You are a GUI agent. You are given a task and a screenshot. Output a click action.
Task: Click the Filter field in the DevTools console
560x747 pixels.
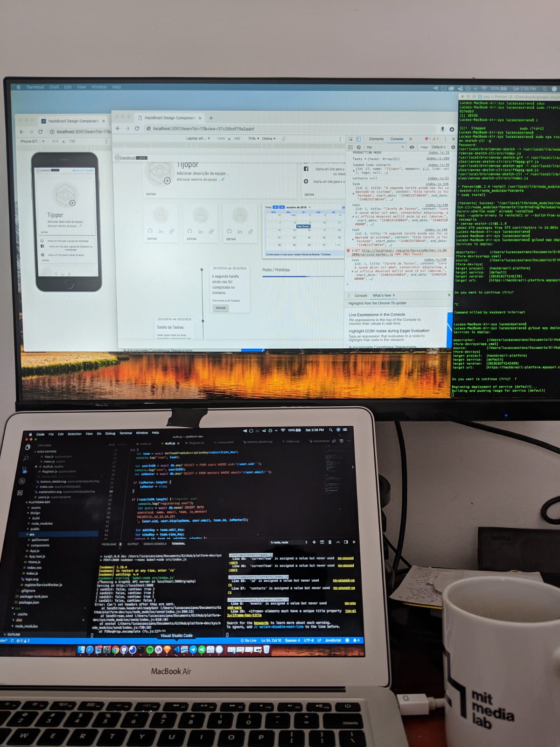point(424,147)
